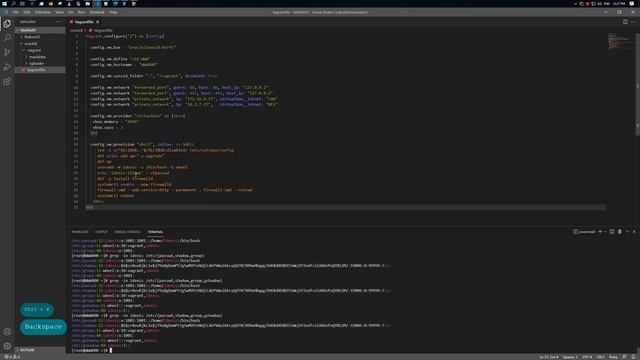Viewport: 640px width, 360px height.
Task: Click the powershell terminal label
Action: tap(584, 232)
